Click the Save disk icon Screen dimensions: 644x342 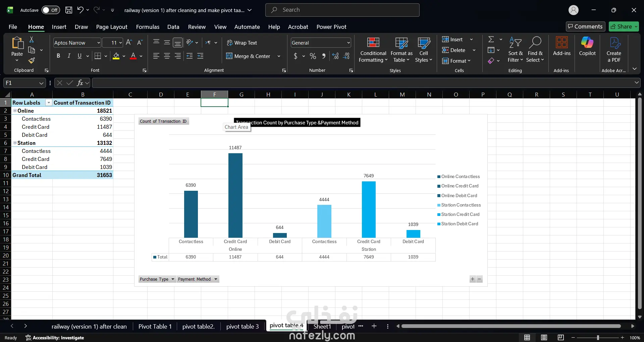pyautogui.click(x=69, y=10)
